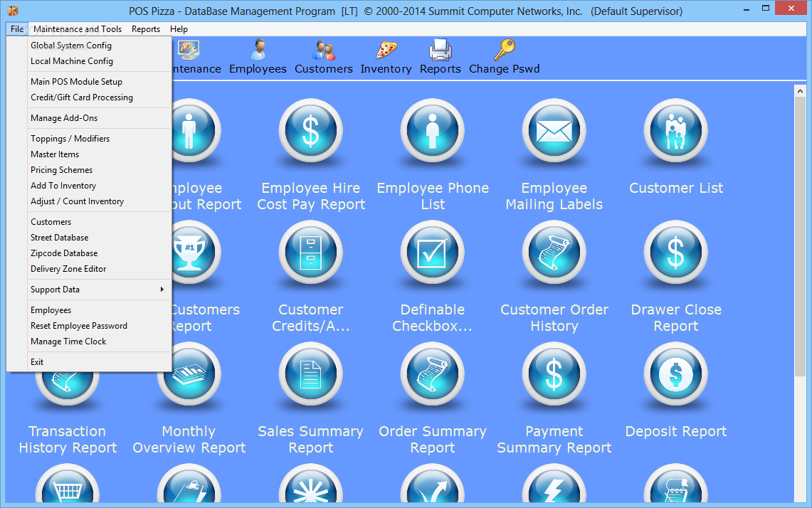Choose Global System Config
Viewport: 812px width, 508px height.
98,46
